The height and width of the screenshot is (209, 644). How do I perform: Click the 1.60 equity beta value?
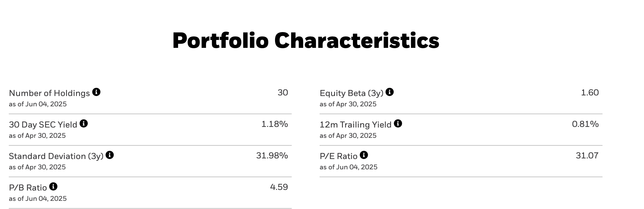point(589,92)
